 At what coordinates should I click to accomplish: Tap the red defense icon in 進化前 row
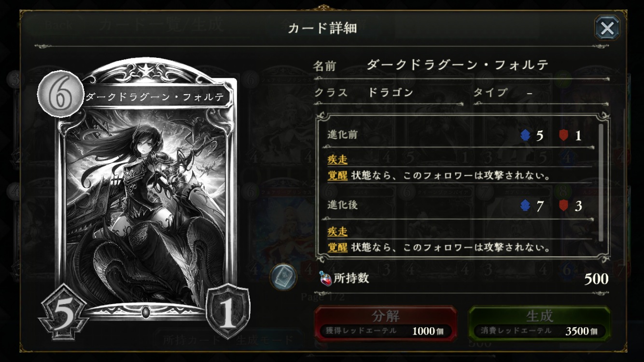564,136
